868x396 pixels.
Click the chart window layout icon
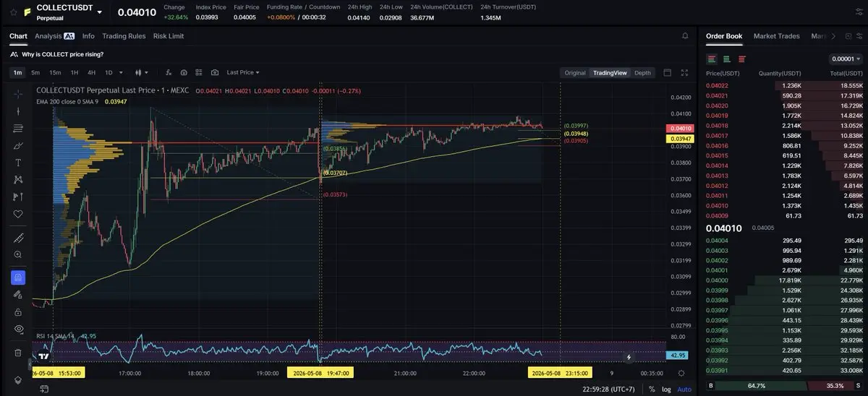pos(668,72)
